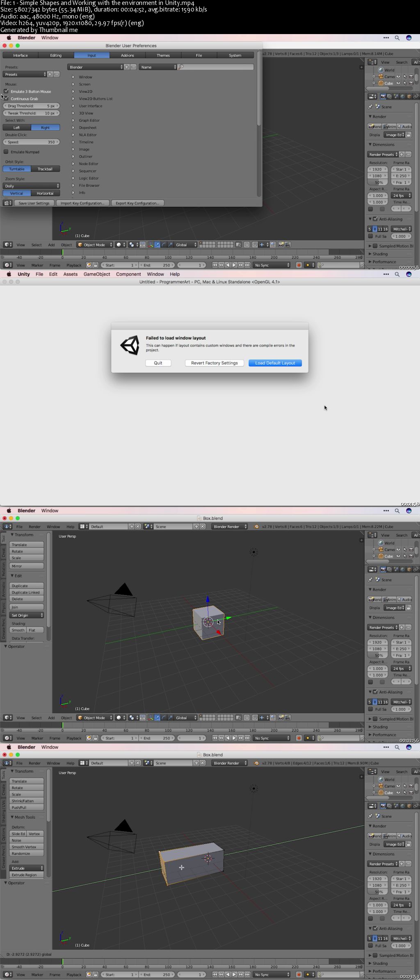Click Info editor type icon in frame 00:02:56
Screen dimensions: 420x980
coord(7,526)
